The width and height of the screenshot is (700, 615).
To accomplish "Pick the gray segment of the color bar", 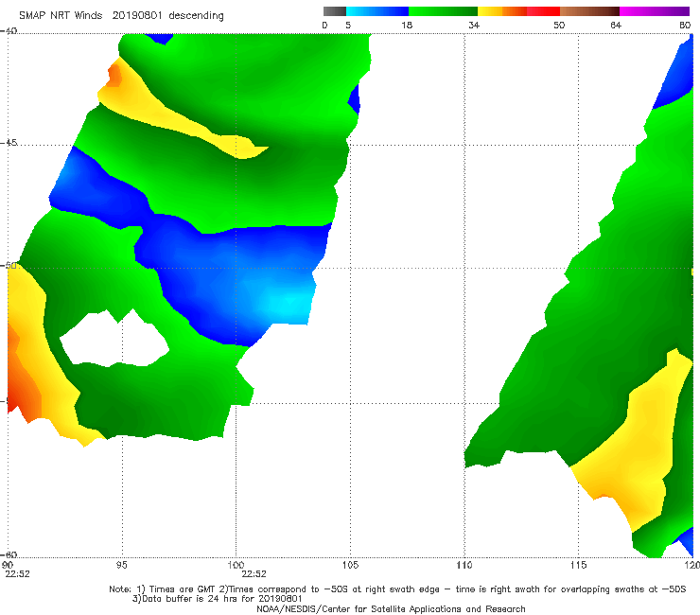I will point(335,11).
